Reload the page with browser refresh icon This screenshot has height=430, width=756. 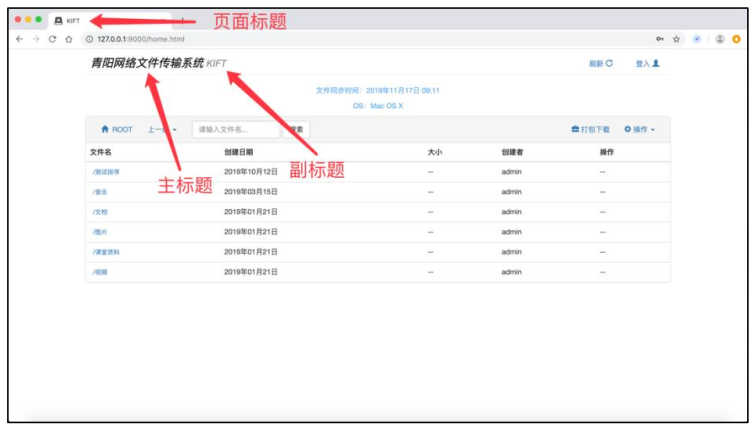click(52, 39)
